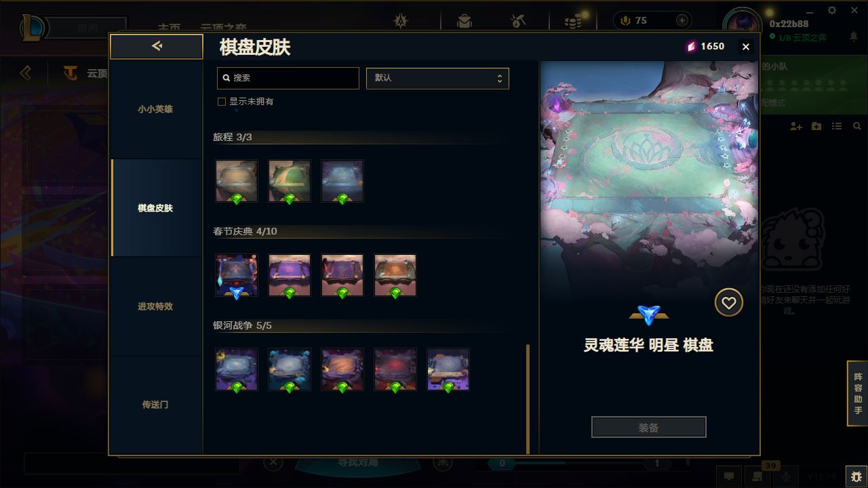868x488 pixels.
Task: Click the search magnifier icon in the search box
Action: click(226, 78)
